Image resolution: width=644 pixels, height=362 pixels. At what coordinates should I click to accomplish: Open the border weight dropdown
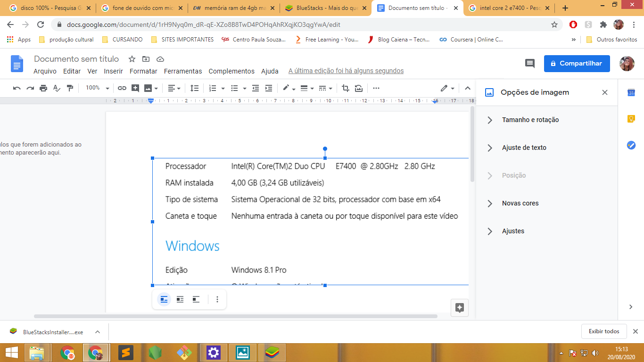click(306, 88)
